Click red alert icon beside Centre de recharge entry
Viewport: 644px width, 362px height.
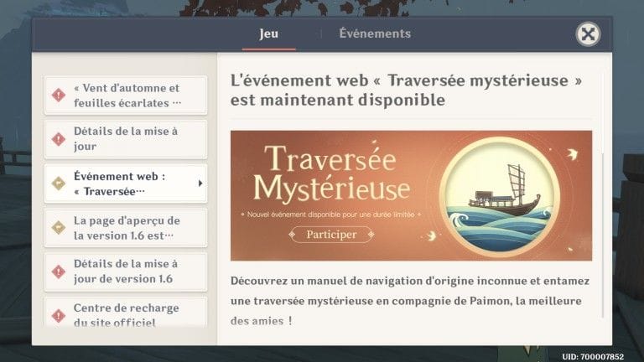point(59,316)
